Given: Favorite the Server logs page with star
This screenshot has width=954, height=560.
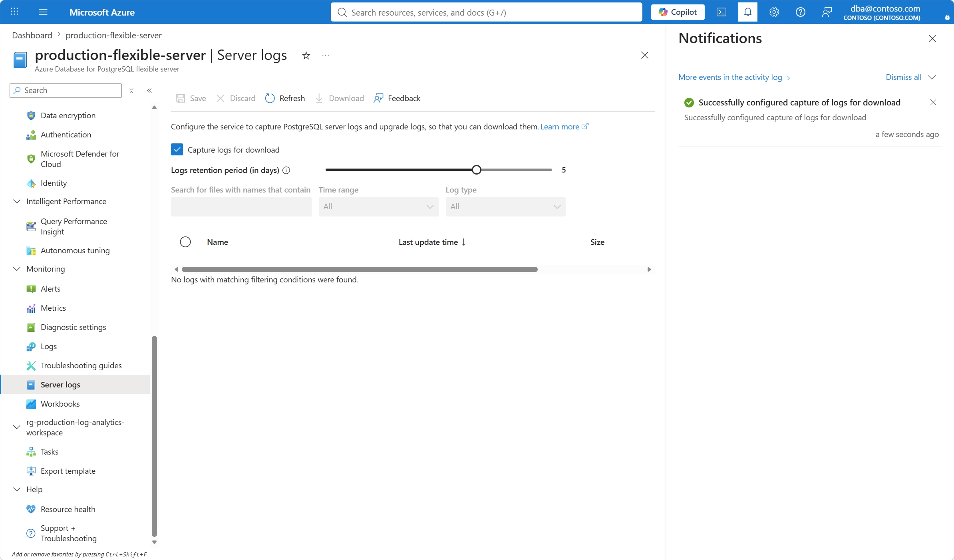Looking at the screenshot, I should pos(306,56).
